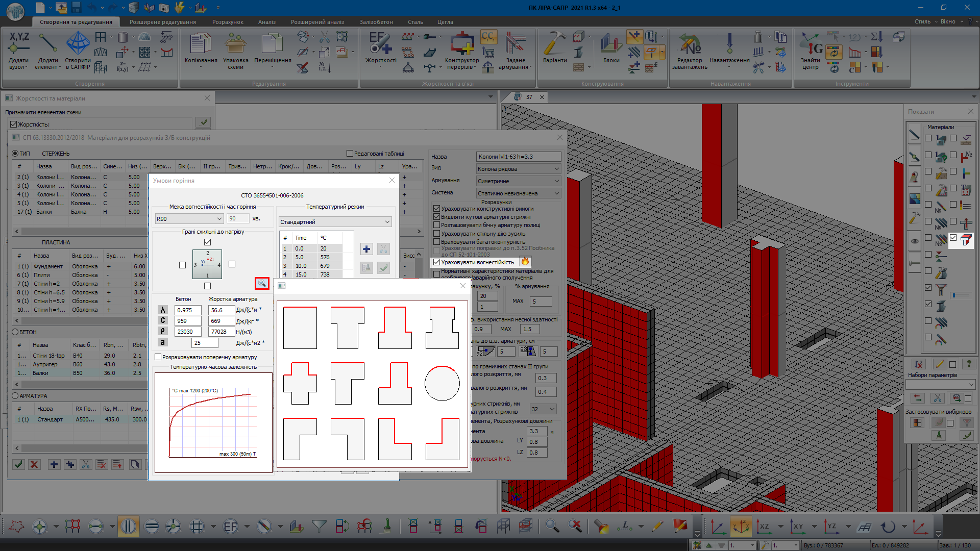Uncheck Ураховувати вогнестійкість checkbox
Image resolution: width=980 pixels, height=551 pixels.
point(437,262)
